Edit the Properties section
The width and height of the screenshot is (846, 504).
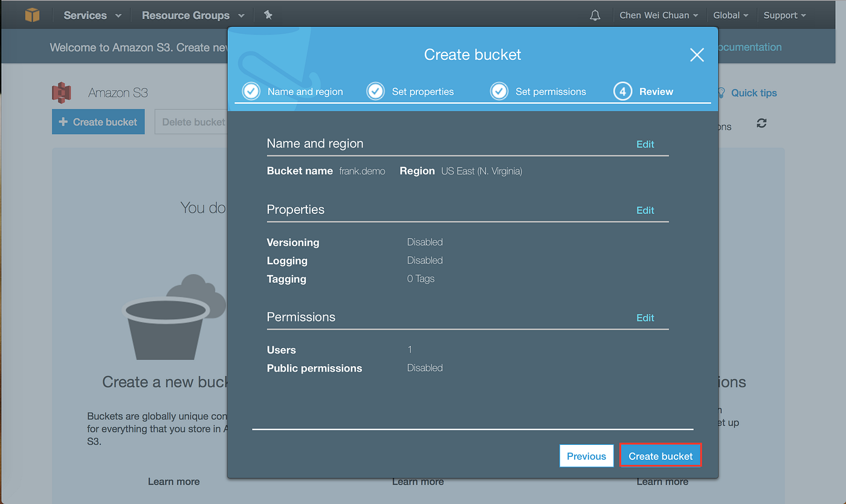click(645, 210)
